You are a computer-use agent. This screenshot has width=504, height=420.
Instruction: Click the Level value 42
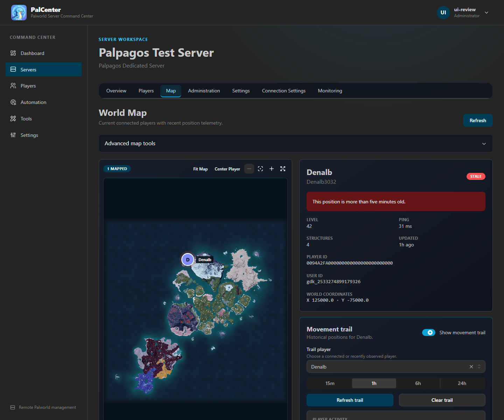[x=309, y=226]
